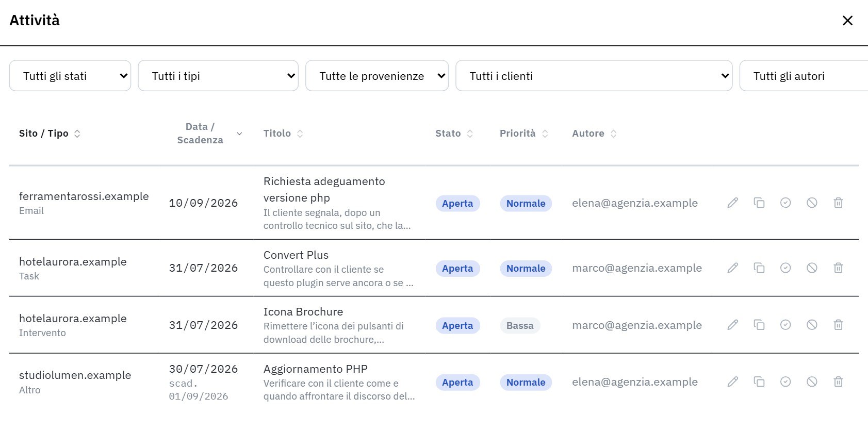Open the Tutti i tipi filter
The image size is (868, 431).
tap(218, 76)
